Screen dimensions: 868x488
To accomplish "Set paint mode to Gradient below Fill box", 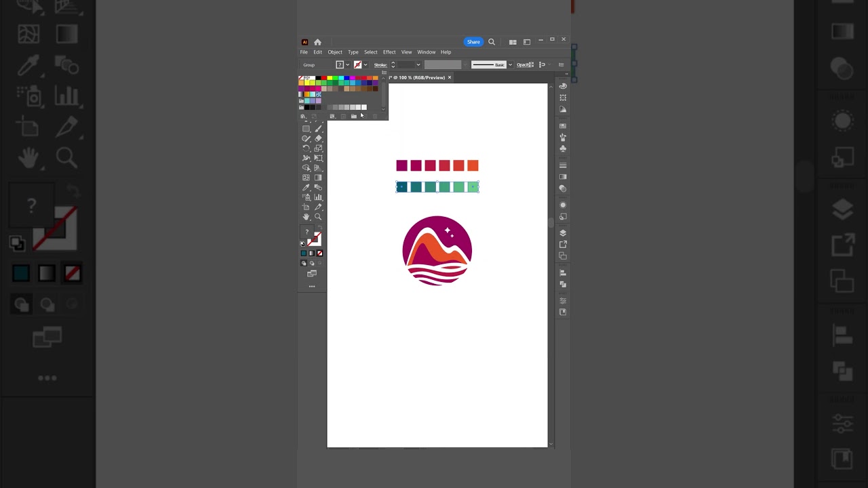I will coord(312,253).
